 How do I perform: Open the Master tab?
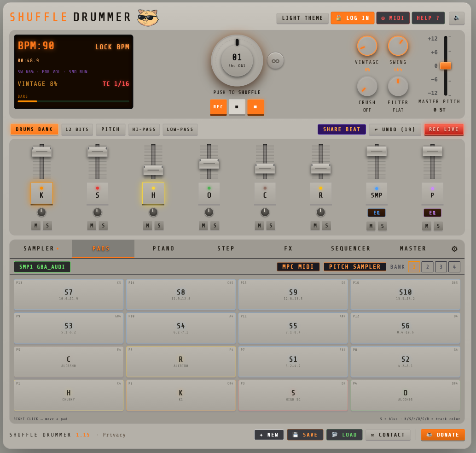click(x=413, y=248)
